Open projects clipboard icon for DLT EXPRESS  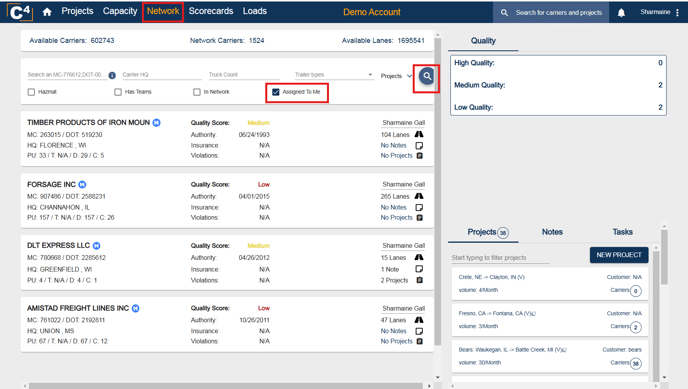pyautogui.click(x=419, y=280)
